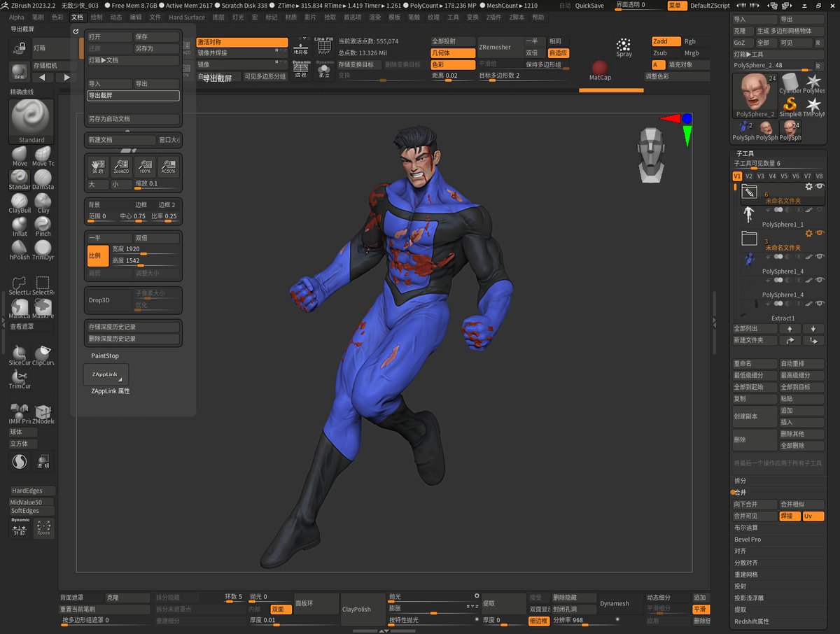Click the 另存为启动文档 button
Viewport: 840px width, 634px height.
(133, 119)
